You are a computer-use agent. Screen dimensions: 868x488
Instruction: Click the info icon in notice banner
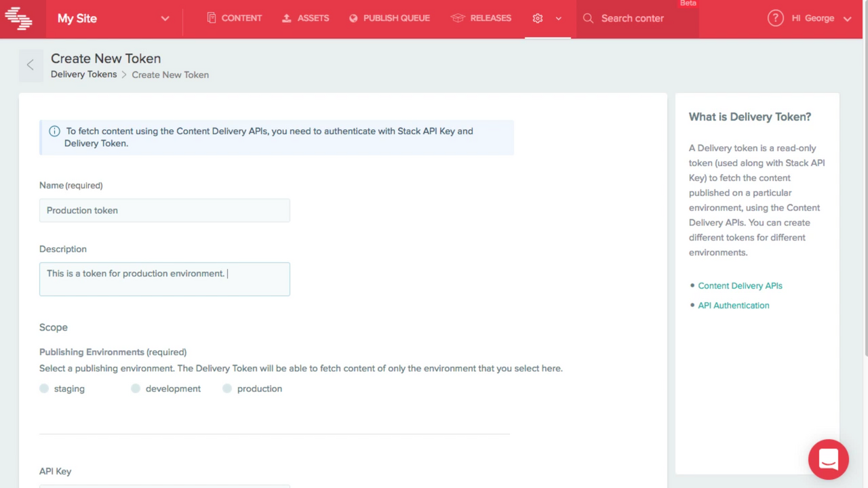(54, 131)
